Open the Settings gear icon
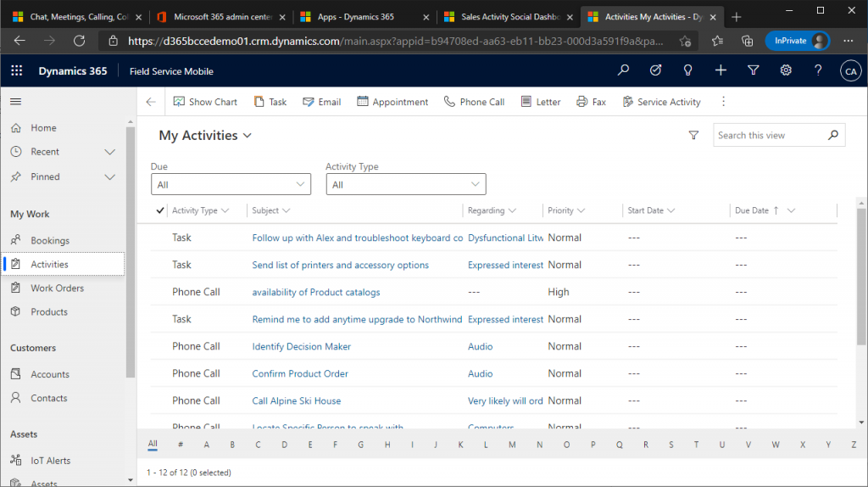The width and height of the screenshot is (868, 487). [786, 71]
